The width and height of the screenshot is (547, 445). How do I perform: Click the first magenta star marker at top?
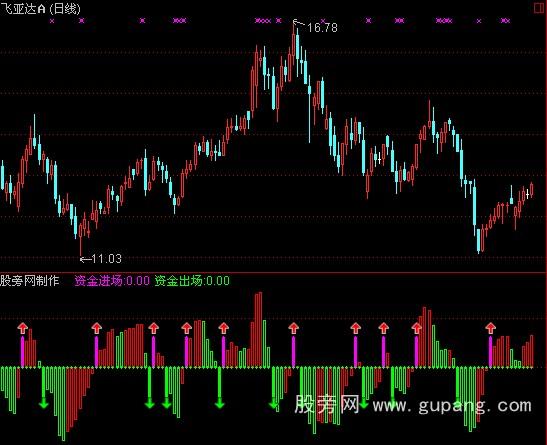52,21
